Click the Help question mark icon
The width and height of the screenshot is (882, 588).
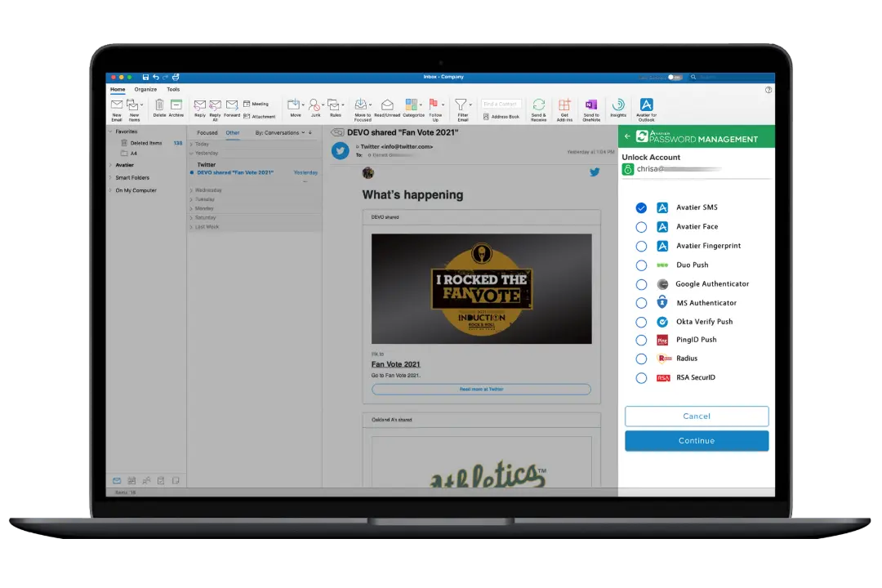[x=768, y=90]
